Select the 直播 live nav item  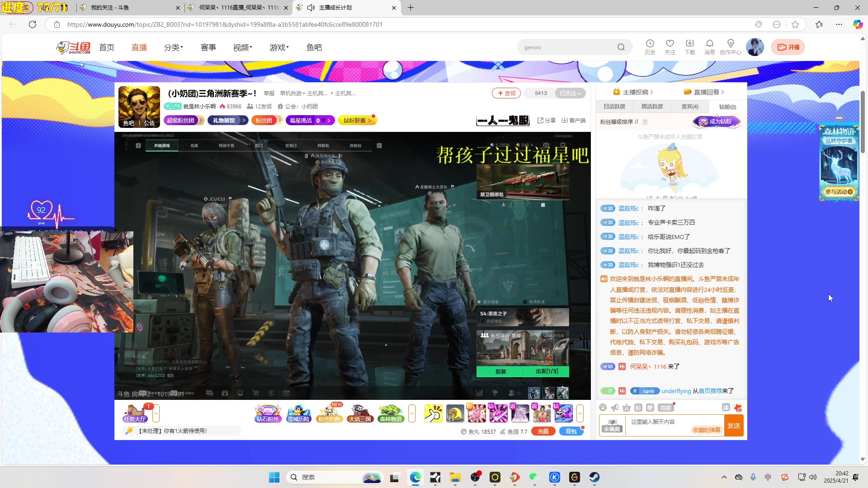139,47
